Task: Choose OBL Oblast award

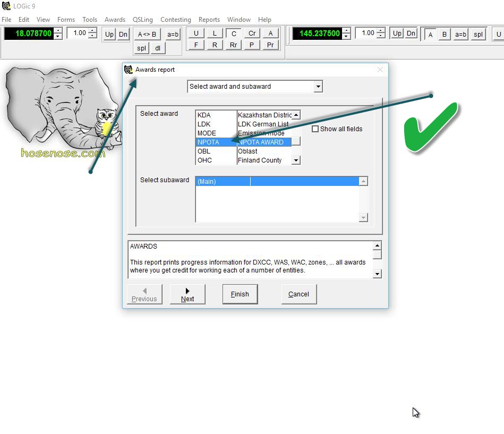Action: [x=244, y=151]
